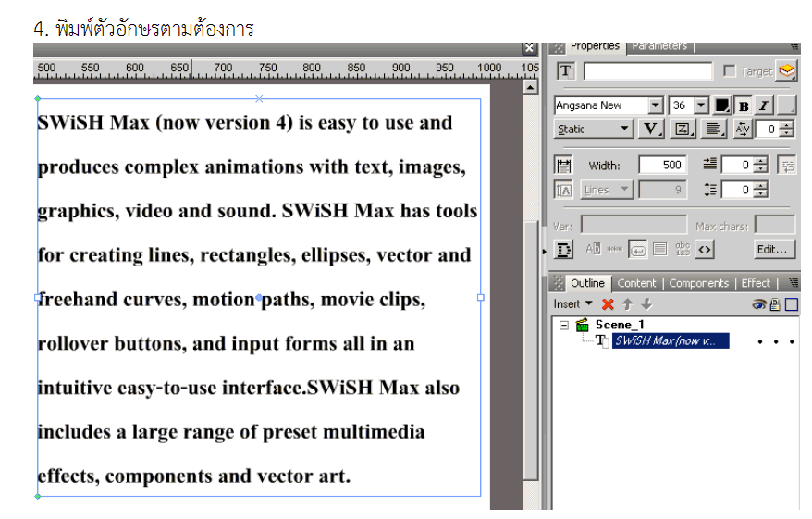Toggle the single-line return icon

click(x=637, y=250)
